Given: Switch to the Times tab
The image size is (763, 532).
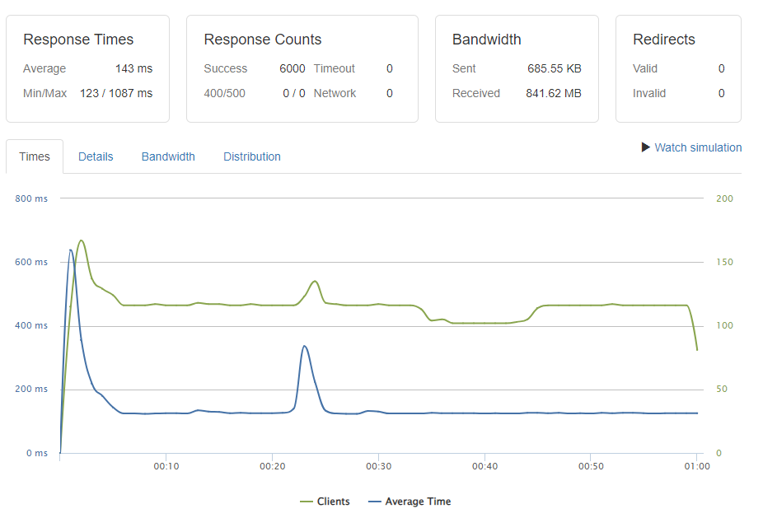Looking at the screenshot, I should point(35,156).
